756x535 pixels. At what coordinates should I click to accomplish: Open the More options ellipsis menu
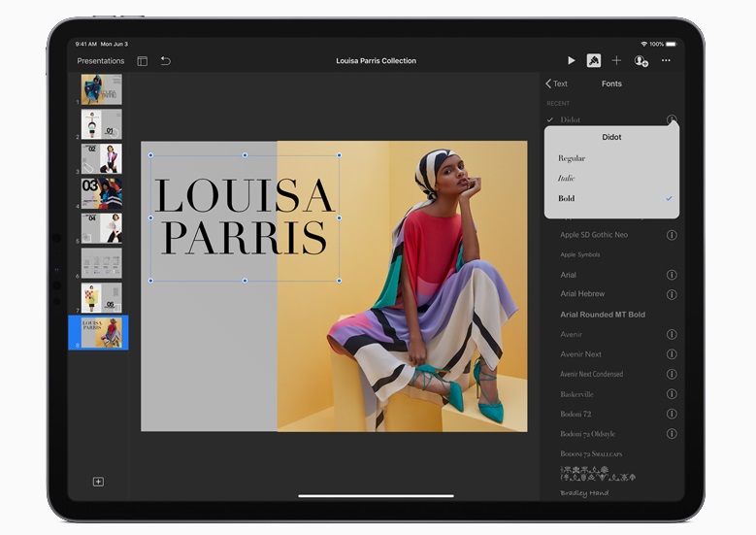click(666, 61)
